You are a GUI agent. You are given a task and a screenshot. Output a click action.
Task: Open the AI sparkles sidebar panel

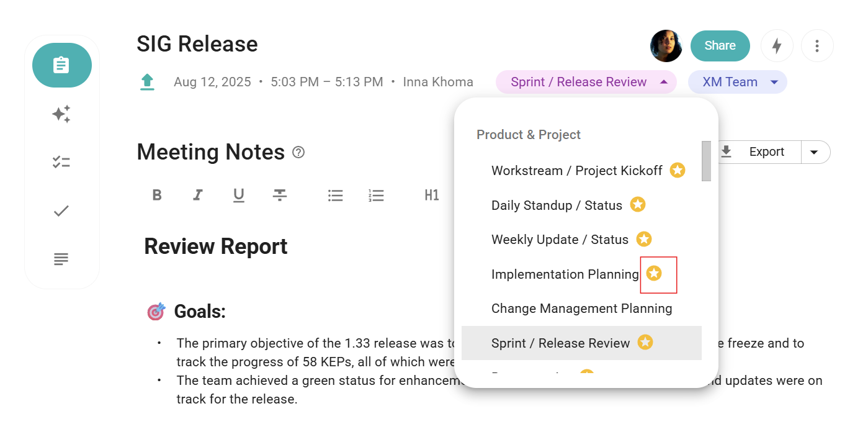pos(61,114)
